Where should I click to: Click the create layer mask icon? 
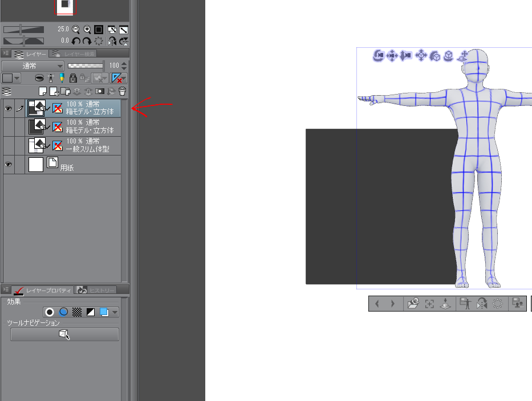100,91
